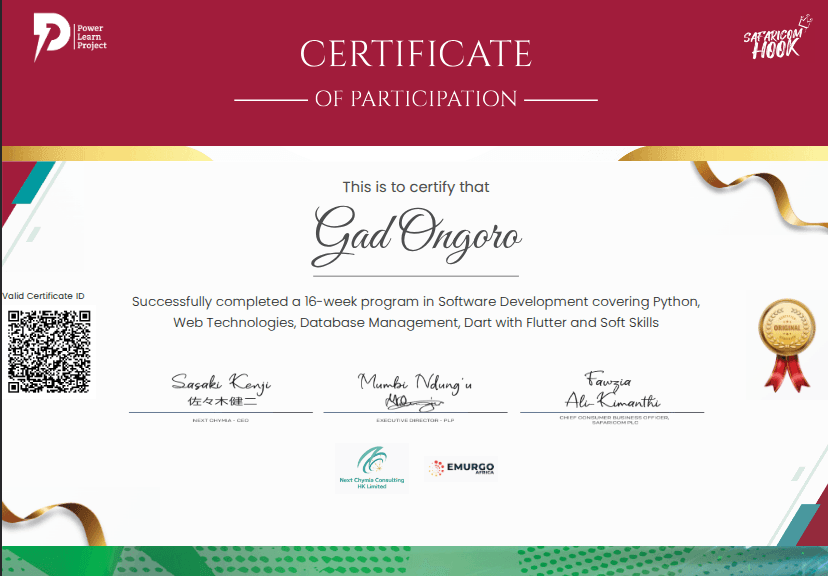Click Sasaki Kenji's signature

click(219, 385)
